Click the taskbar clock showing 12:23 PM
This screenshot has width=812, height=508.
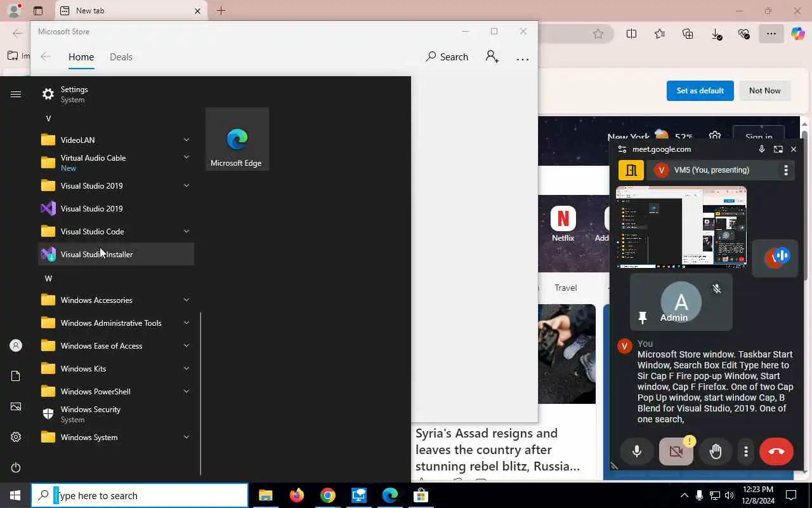tap(757, 495)
